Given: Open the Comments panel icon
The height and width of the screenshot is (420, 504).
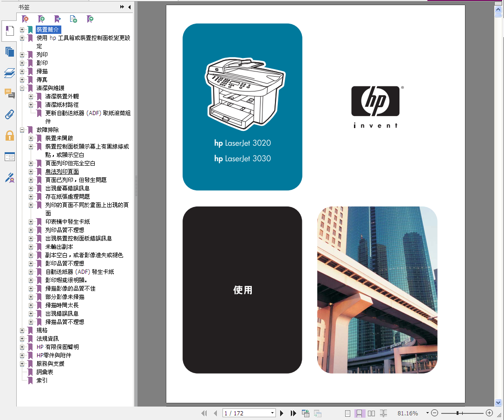Looking at the screenshot, I should point(10,93).
